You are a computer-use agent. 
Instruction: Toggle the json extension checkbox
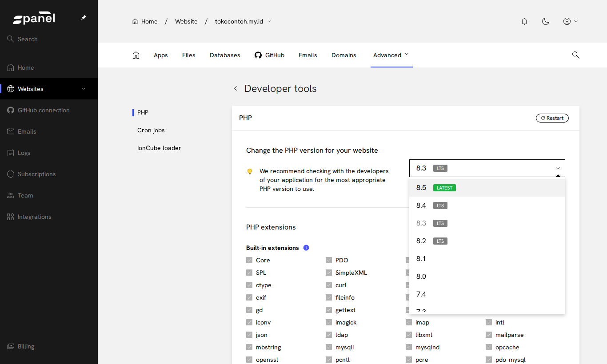[249, 335]
